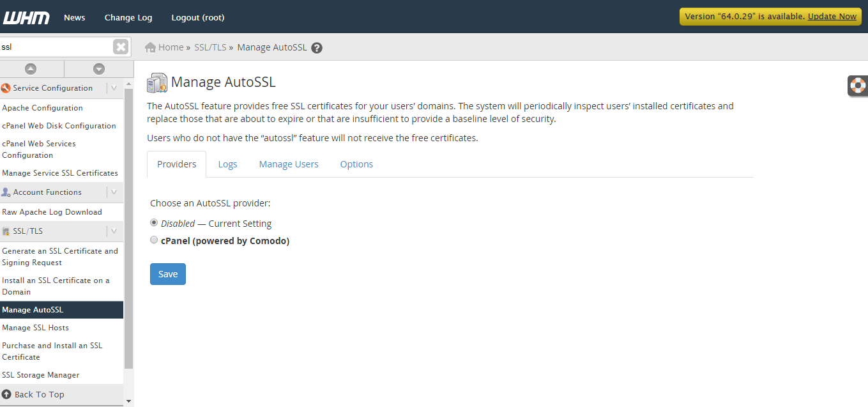
Task: Collapse the Service Configuration section
Action: tap(114, 88)
